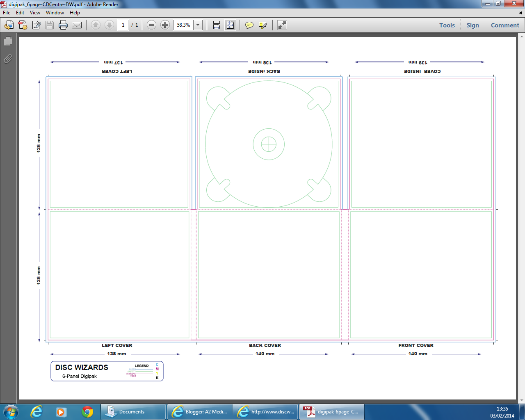Zoom out with the minus icon
The image size is (525, 420).
click(151, 25)
